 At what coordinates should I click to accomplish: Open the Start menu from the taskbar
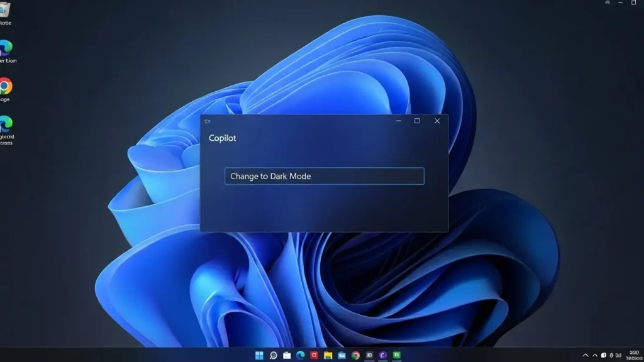(x=258, y=354)
